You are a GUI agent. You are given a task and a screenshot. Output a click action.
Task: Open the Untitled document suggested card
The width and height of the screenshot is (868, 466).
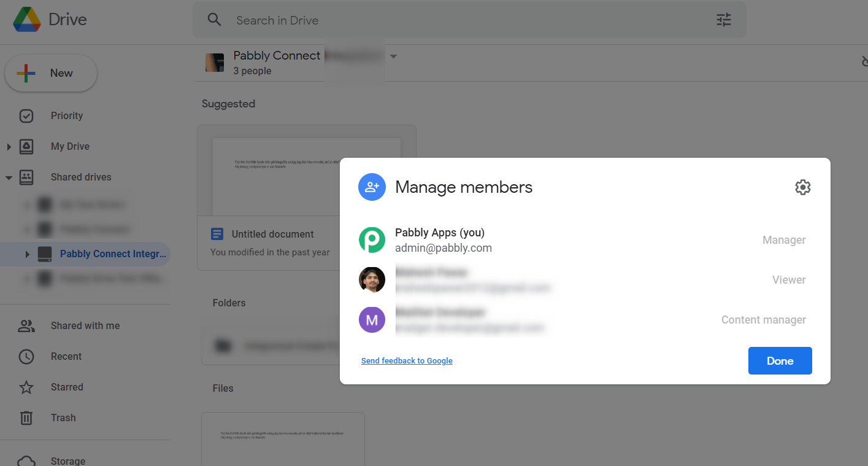tap(307, 198)
